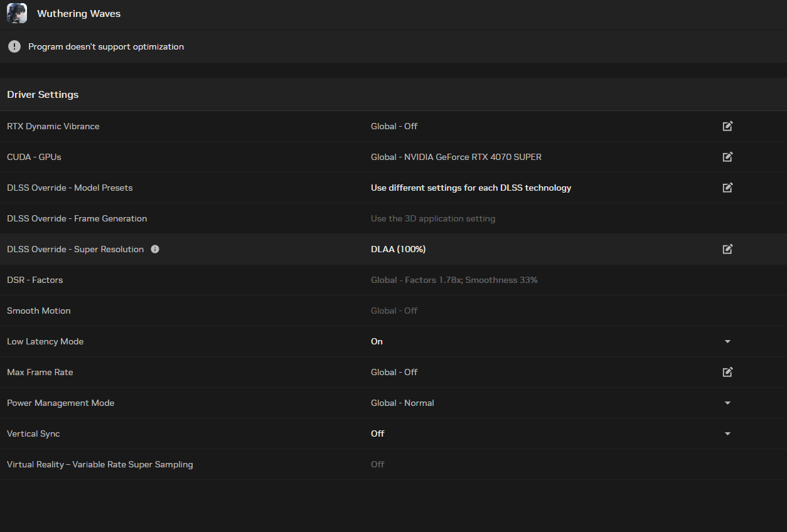Click the Vertical Sync label
The image size is (787, 532).
pyautogui.click(x=33, y=434)
